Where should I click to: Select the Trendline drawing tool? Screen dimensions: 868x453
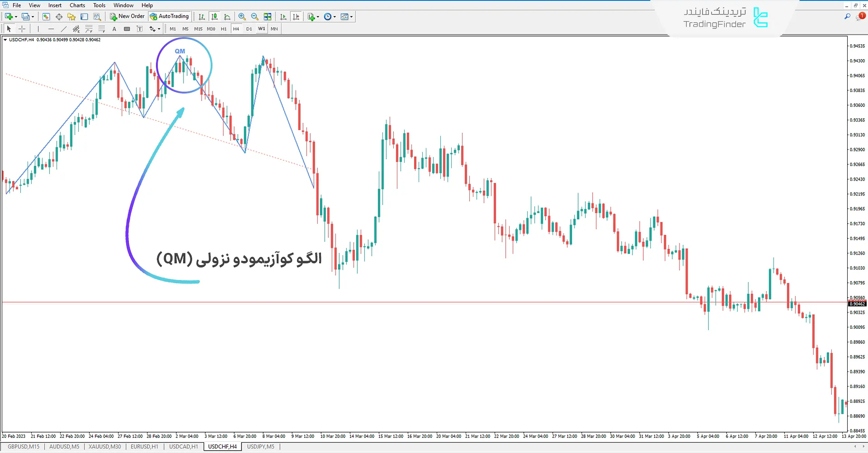point(64,29)
